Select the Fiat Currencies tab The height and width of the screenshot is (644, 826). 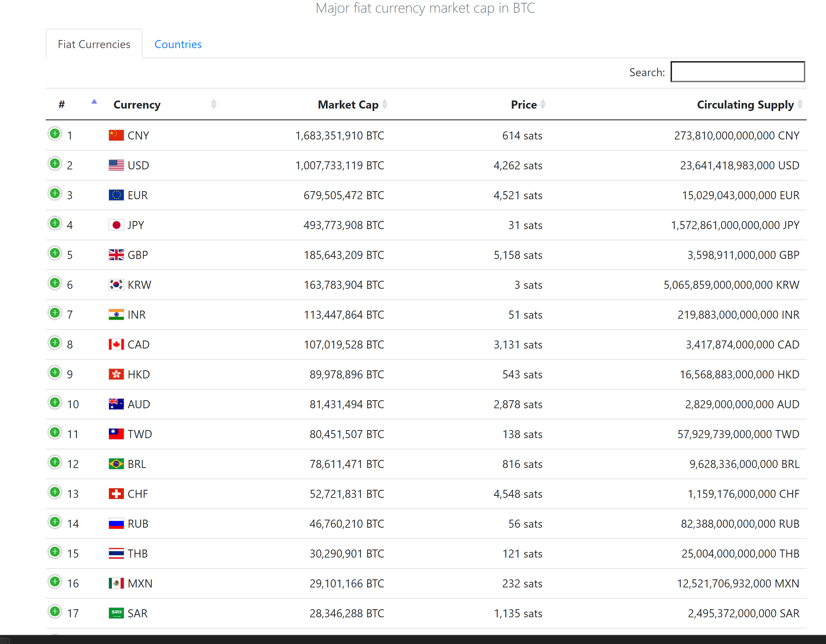pyautogui.click(x=94, y=44)
